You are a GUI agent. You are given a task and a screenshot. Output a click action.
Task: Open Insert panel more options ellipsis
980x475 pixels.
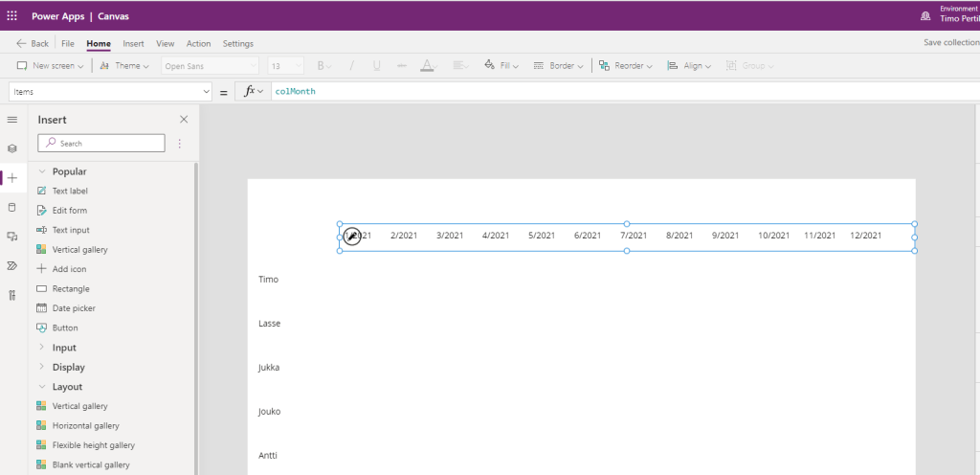coord(179,144)
